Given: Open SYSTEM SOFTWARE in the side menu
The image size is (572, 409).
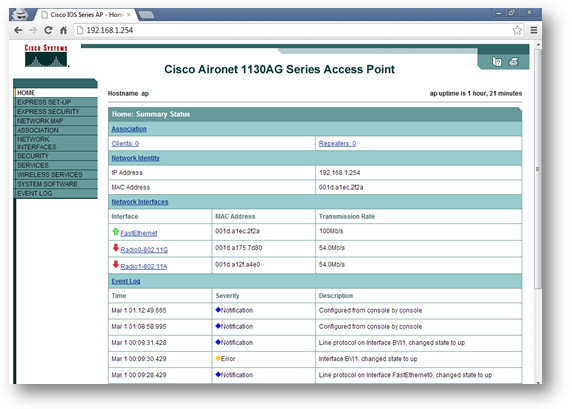Looking at the screenshot, I should coord(56,184).
